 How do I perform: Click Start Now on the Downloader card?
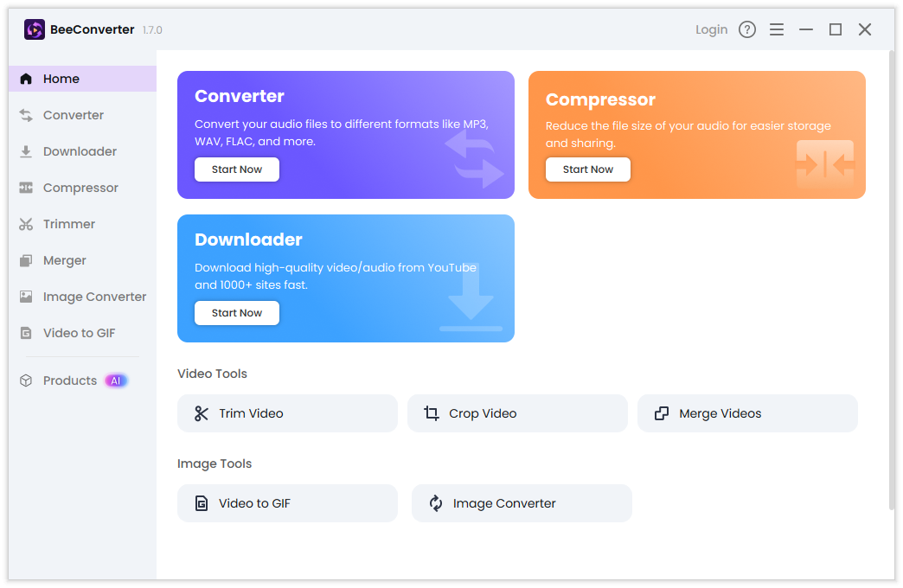236,313
